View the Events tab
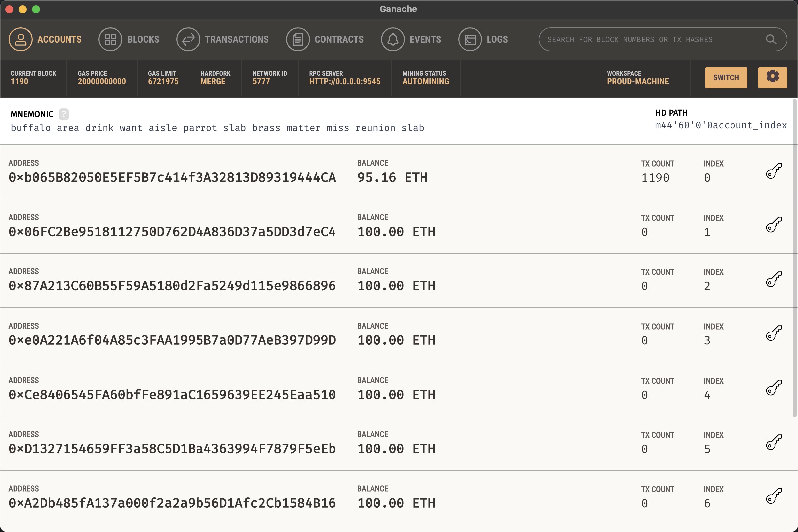 pos(411,39)
